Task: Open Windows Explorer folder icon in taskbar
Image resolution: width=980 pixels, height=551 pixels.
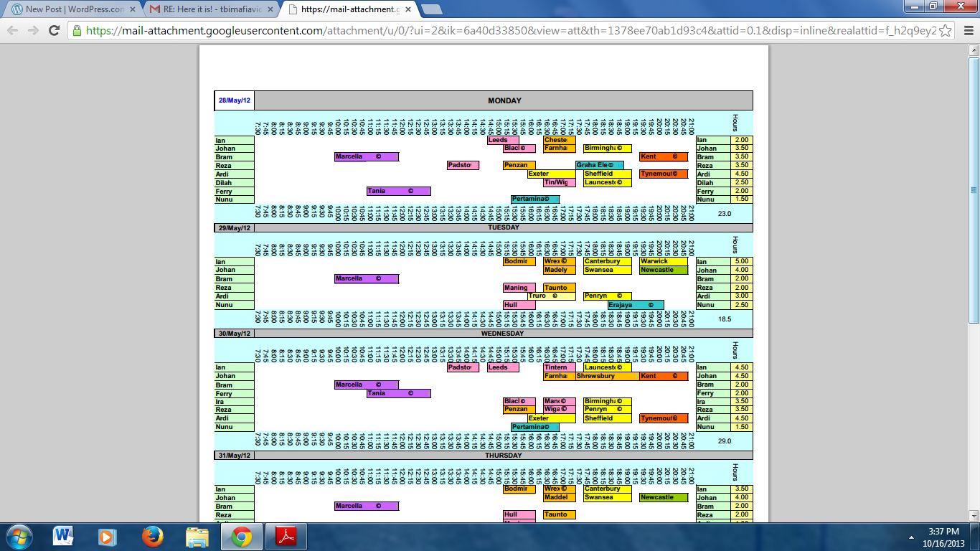Action: (x=197, y=536)
